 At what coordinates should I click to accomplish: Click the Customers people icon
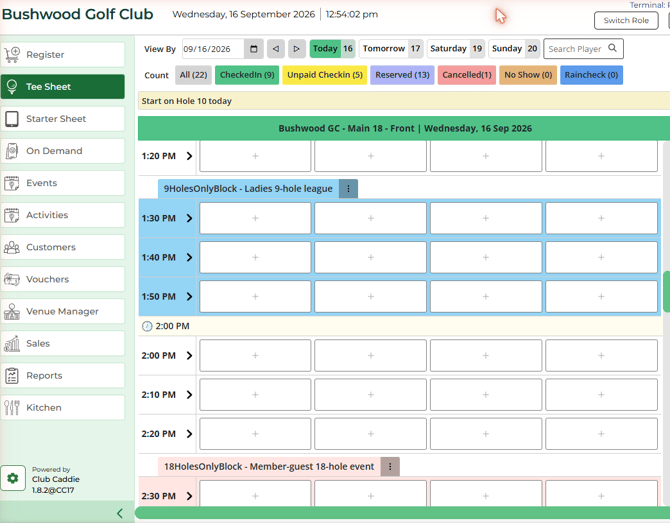coord(12,247)
